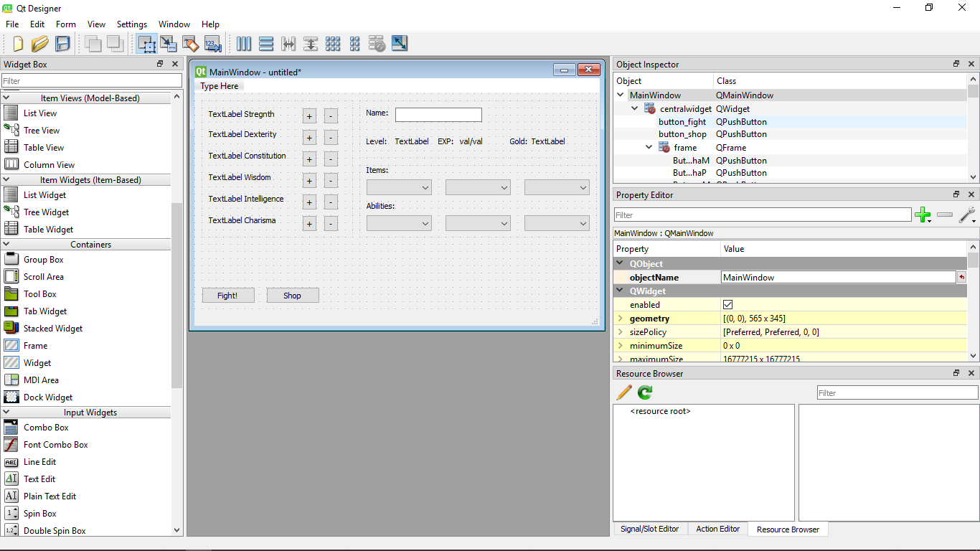
Task: Click the Send to Back toolbar icon
Action: point(93,44)
